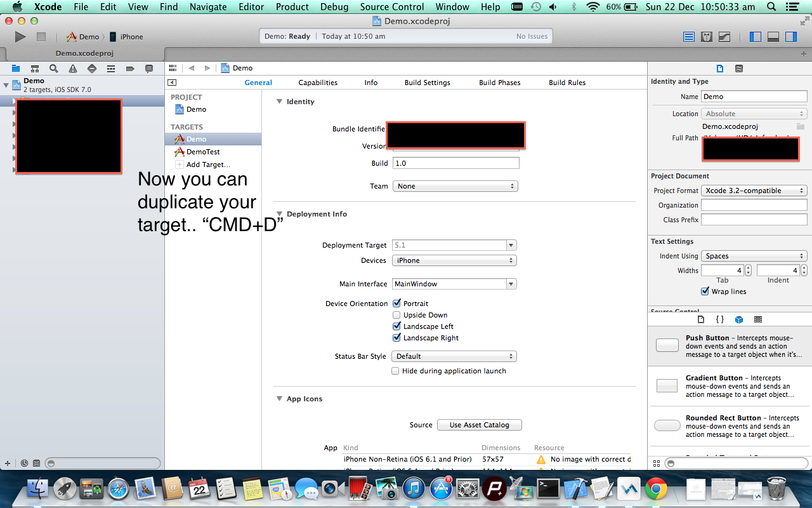Switch to the Standard editor view

[x=689, y=37]
